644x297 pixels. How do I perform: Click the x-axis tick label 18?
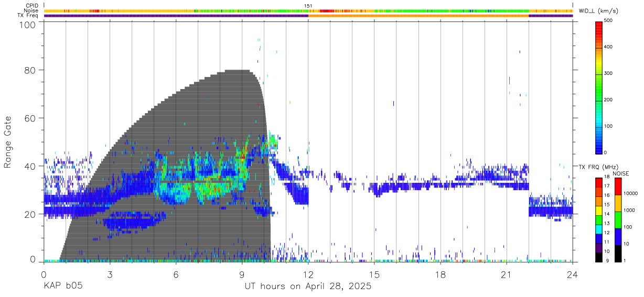tap(441, 274)
